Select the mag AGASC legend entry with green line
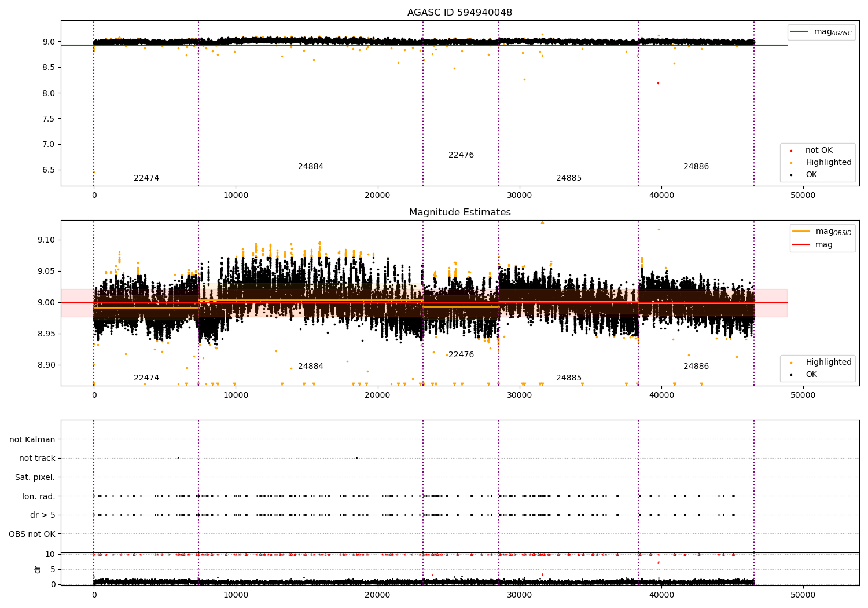 tap(821, 32)
